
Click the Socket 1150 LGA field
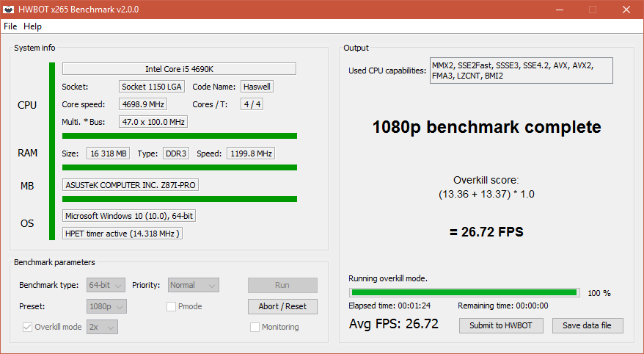152,87
